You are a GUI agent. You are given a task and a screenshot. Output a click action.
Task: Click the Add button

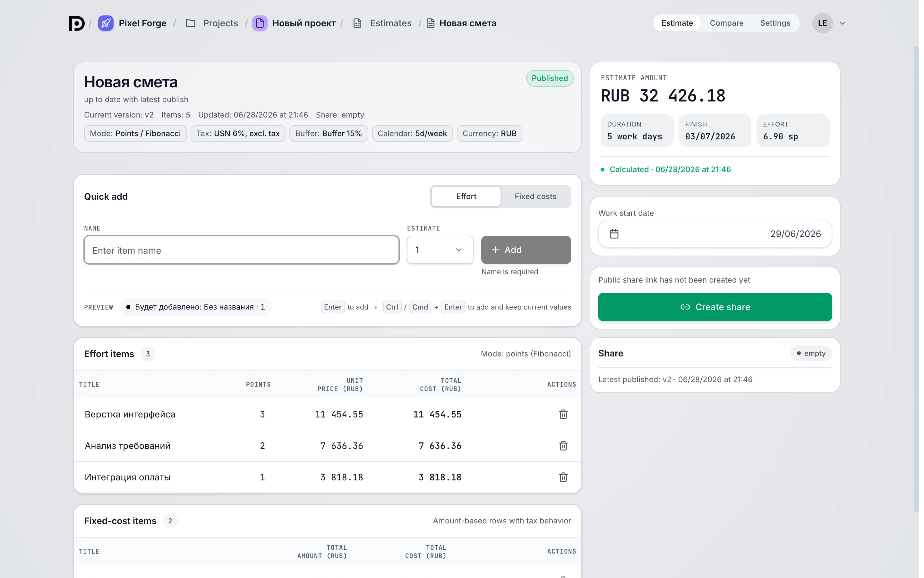526,250
